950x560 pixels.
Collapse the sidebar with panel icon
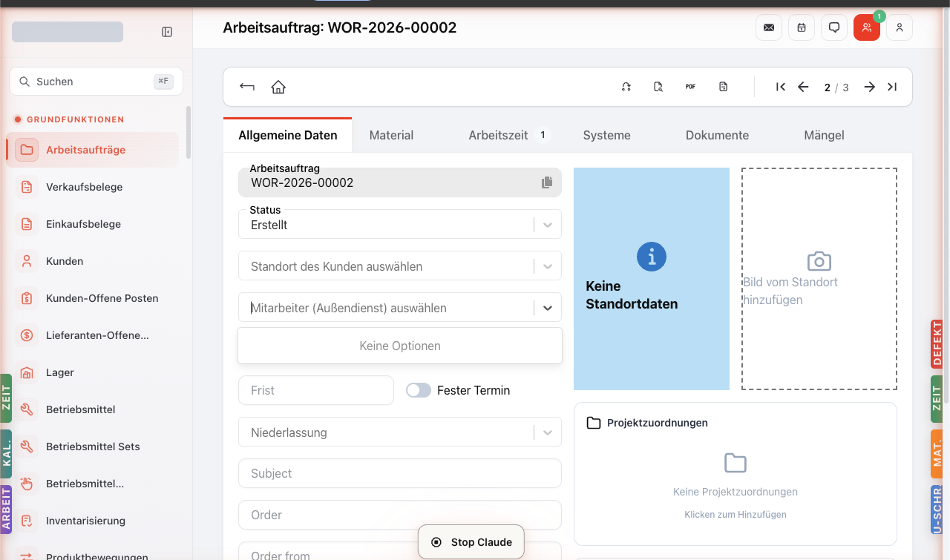click(x=167, y=32)
